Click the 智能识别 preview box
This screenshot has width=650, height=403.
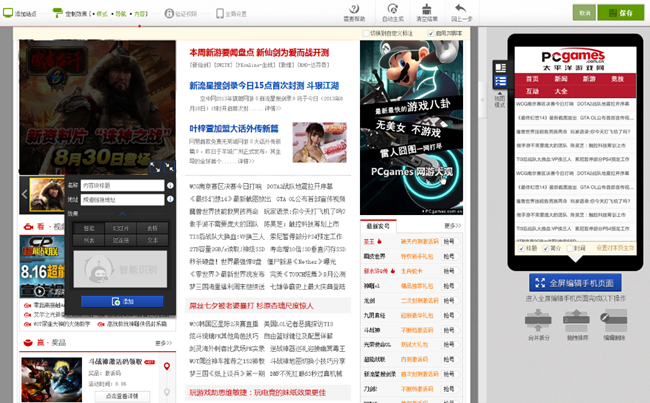[120, 269]
